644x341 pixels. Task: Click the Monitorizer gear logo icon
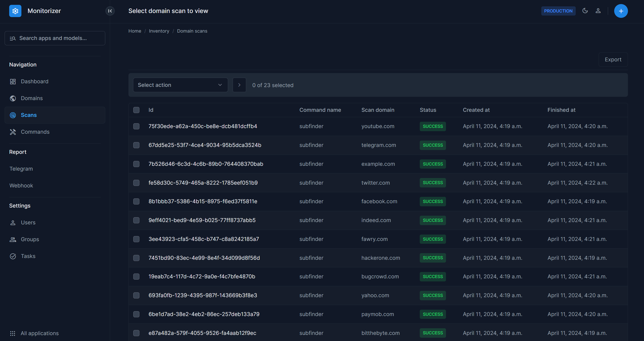point(15,11)
